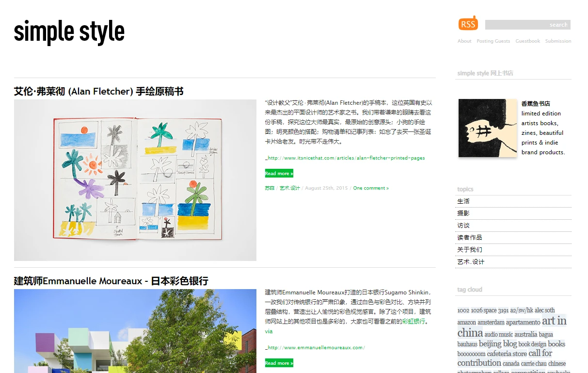Click the simple style site logo

click(69, 32)
